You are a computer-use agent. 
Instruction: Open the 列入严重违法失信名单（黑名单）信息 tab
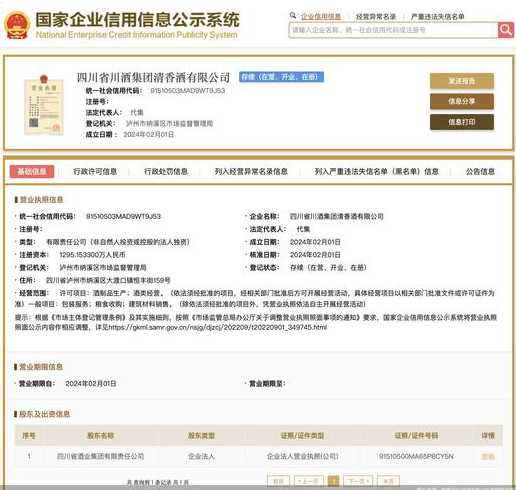pyautogui.click(x=377, y=171)
